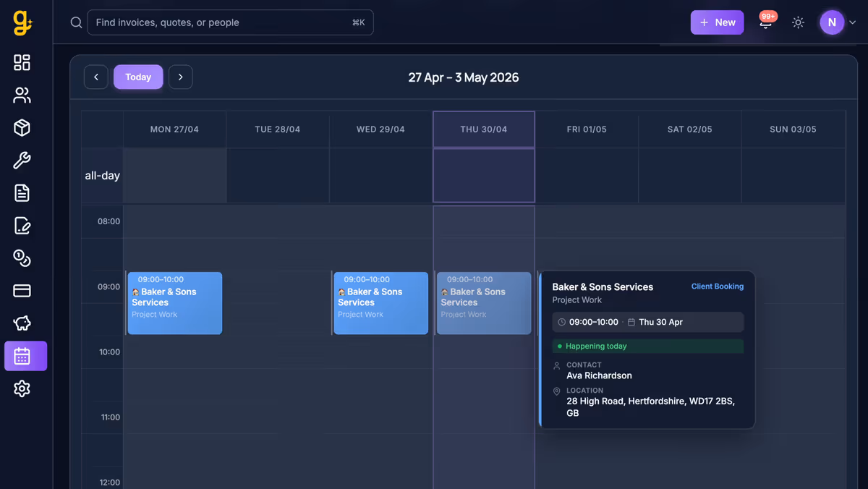
Task: Select THU 30/04 column header
Action: point(484,129)
